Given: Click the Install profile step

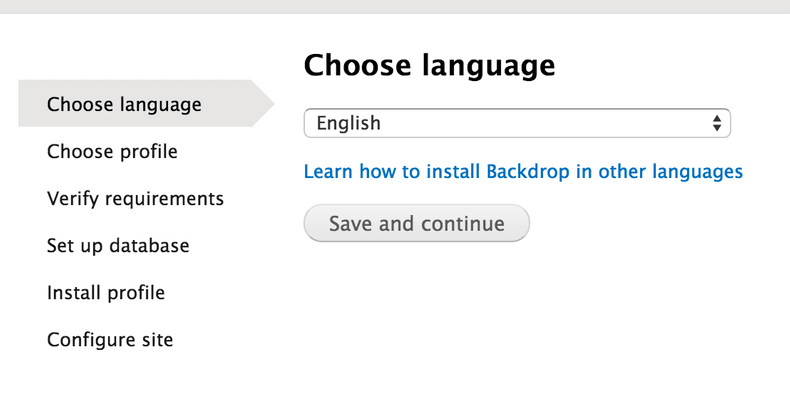Looking at the screenshot, I should (x=106, y=292).
